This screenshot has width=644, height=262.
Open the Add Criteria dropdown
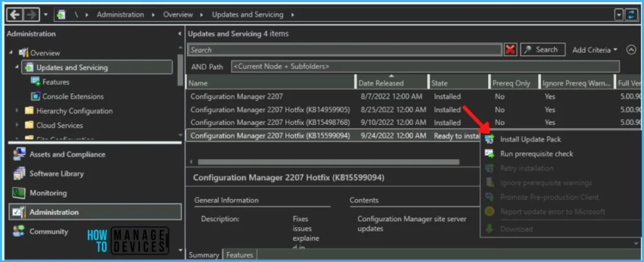[x=595, y=50]
